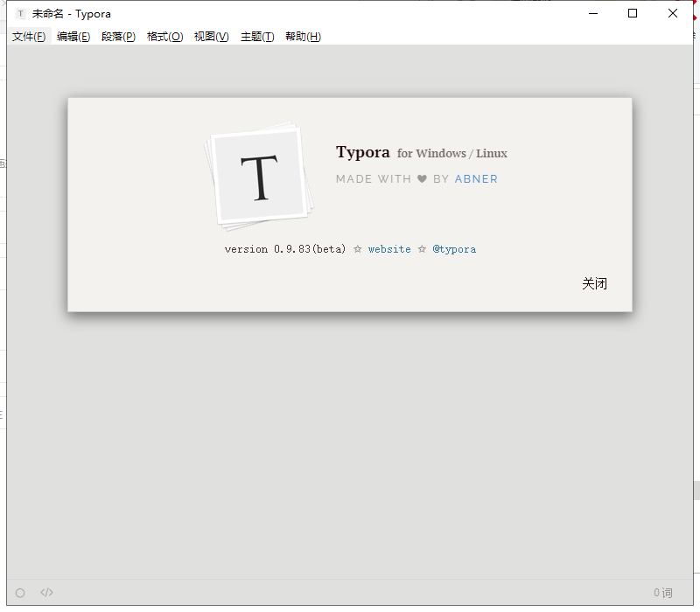
Task: Click the heart icon after MADE WITH
Action: 422,179
